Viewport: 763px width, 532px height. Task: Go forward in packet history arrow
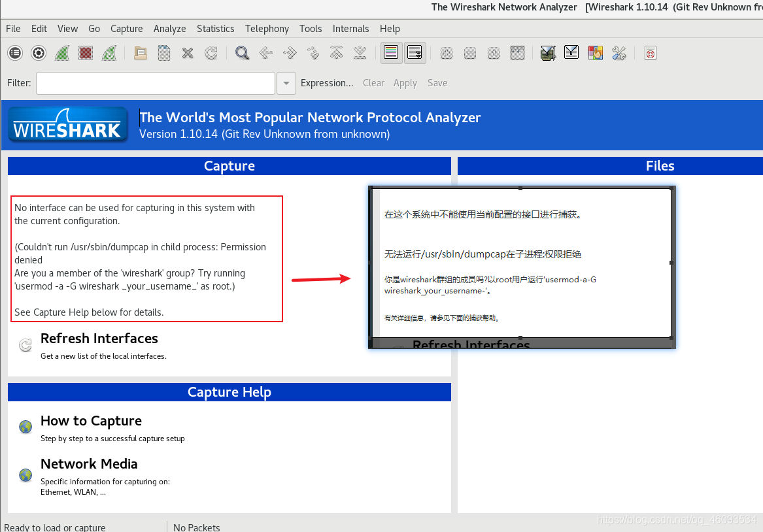tap(290, 52)
